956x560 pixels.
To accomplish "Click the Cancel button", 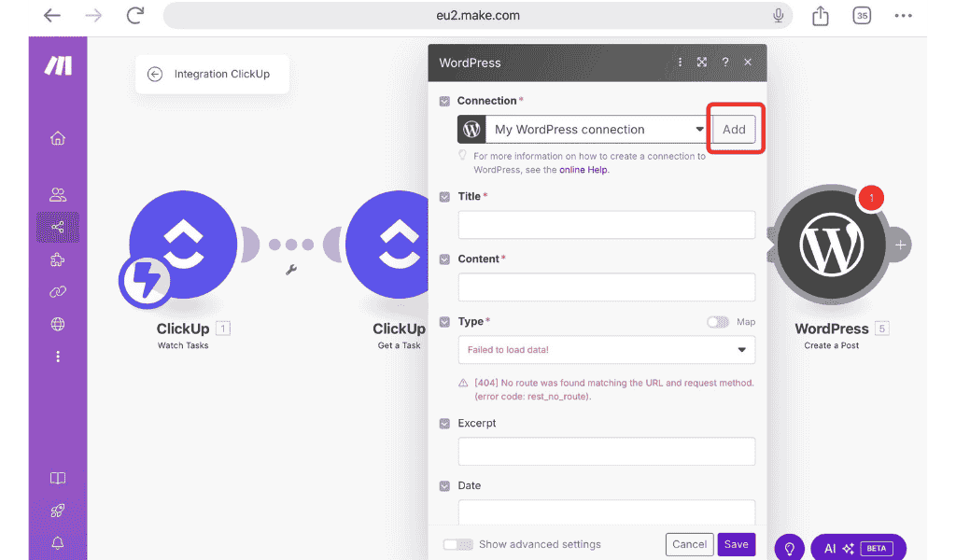I will click(x=690, y=544).
